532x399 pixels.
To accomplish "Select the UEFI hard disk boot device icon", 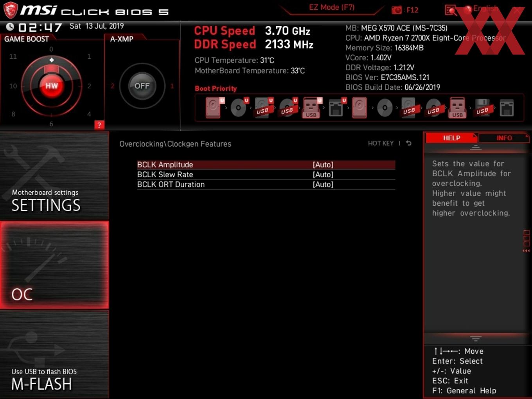I will 214,108.
